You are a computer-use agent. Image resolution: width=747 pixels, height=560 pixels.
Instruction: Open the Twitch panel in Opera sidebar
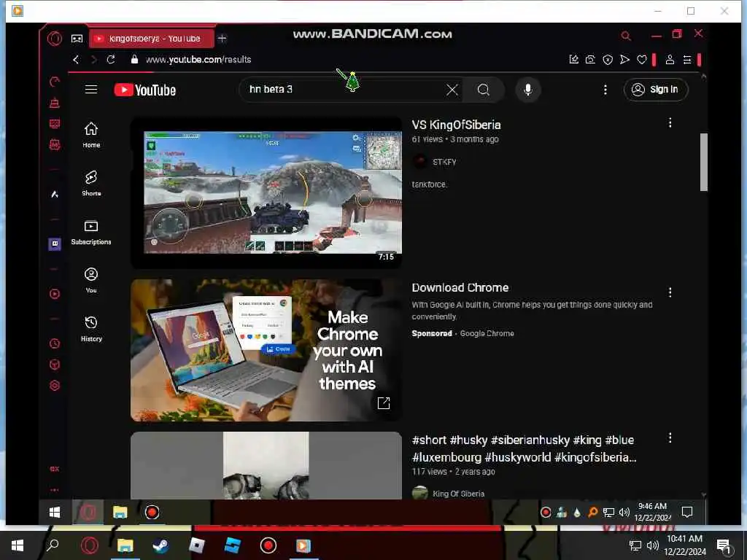(x=55, y=244)
